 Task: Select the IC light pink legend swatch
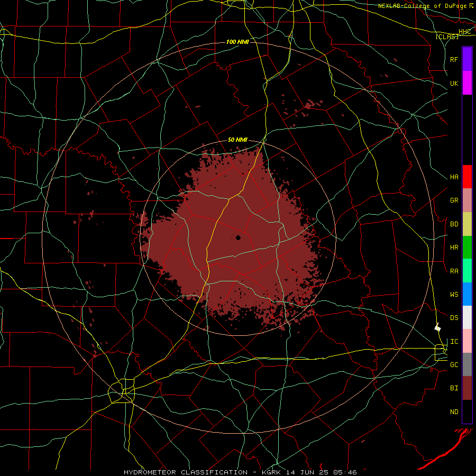467,341
